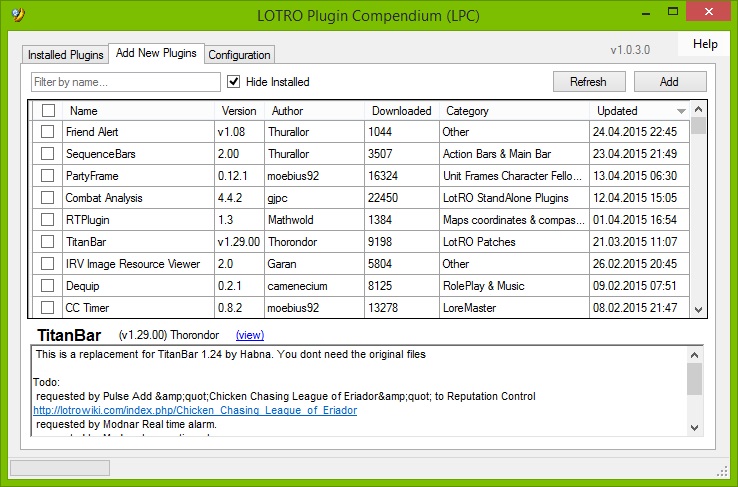
Task: Click plugin list scroll up arrow
Action: [698, 109]
